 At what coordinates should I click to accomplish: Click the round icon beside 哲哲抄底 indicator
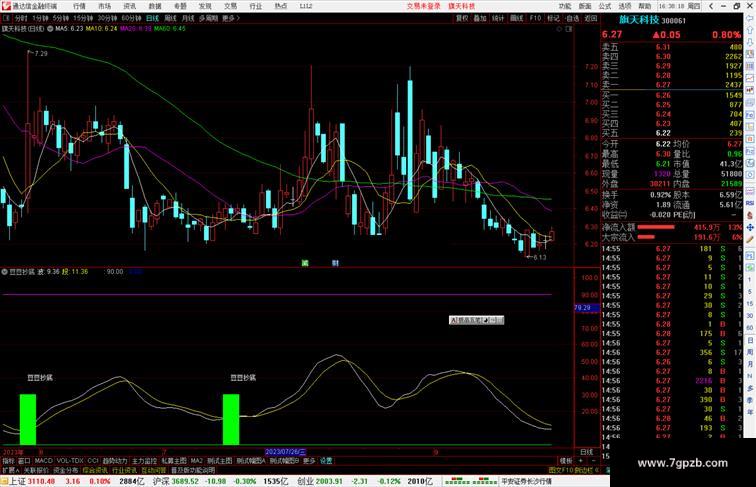tap(4, 272)
